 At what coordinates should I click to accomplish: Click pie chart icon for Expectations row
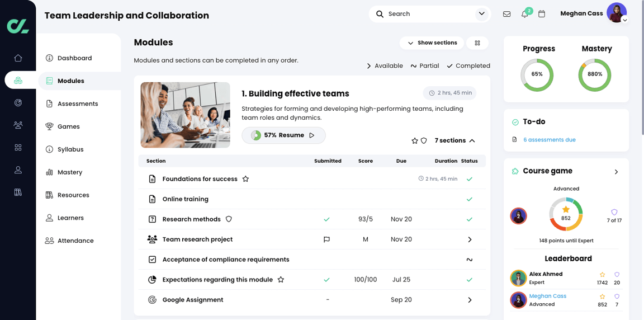click(x=153, y=279)
